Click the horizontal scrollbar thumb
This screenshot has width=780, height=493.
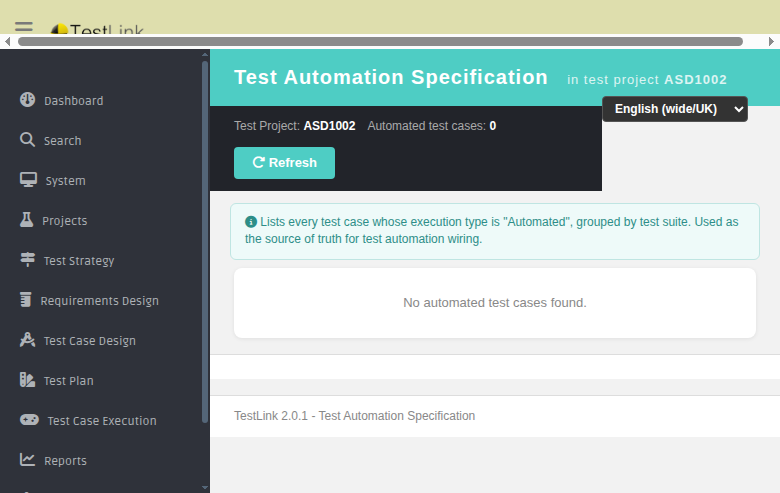click(x=381, y=41)
